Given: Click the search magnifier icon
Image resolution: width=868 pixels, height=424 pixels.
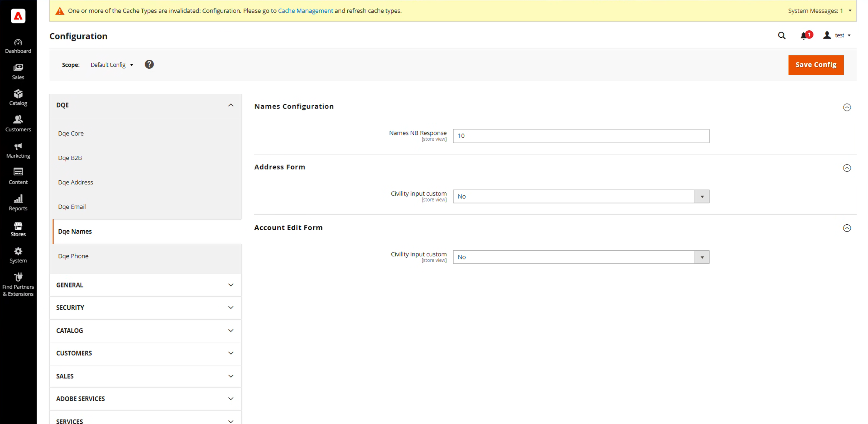Looking at the screenshot, I should pyautogui.click(x=781, y=36).
